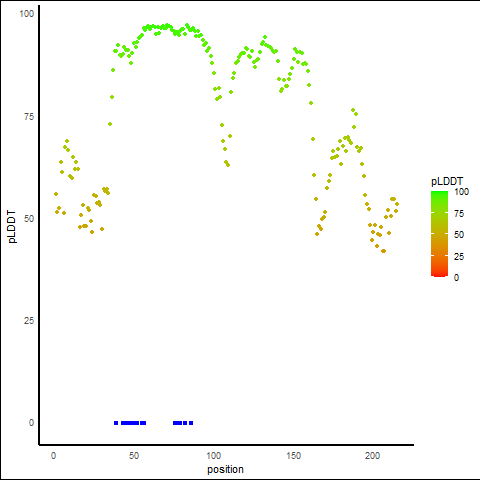Click the long blue bar near position 50

[130, 423]
